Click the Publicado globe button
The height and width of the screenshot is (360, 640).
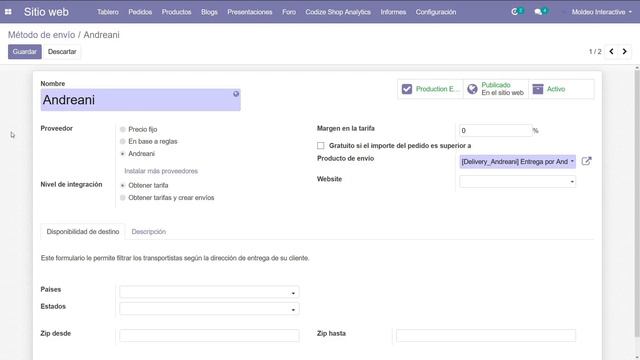coord(496,89)
